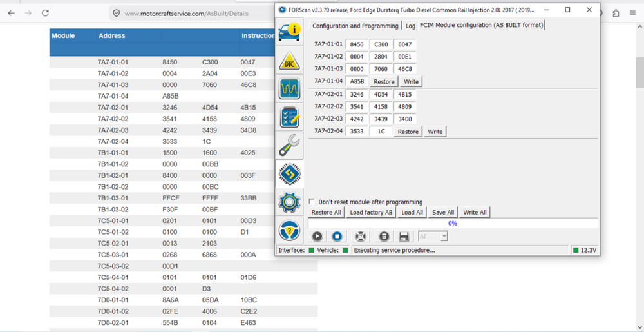Open the oscilloscope dashboard section
Screen dimensions: 644x332
290,89
